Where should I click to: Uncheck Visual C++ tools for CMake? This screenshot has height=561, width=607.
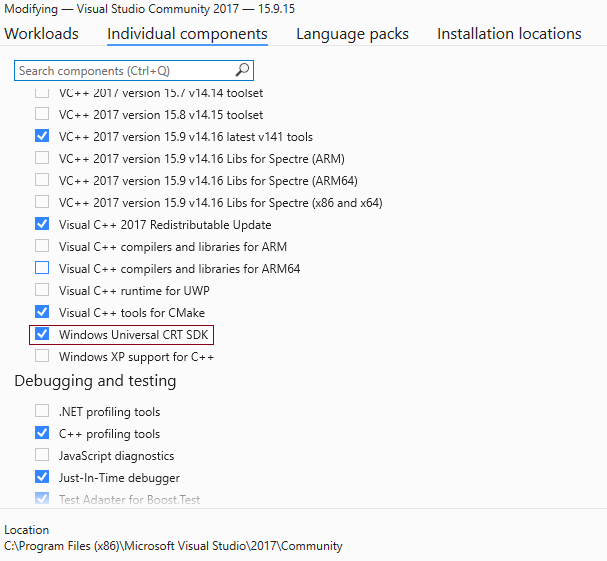42,312
